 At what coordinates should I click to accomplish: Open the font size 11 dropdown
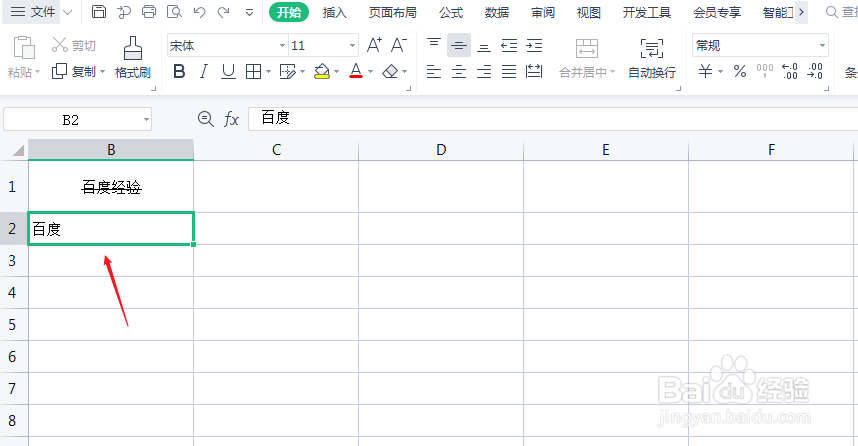tap(352, 45)
